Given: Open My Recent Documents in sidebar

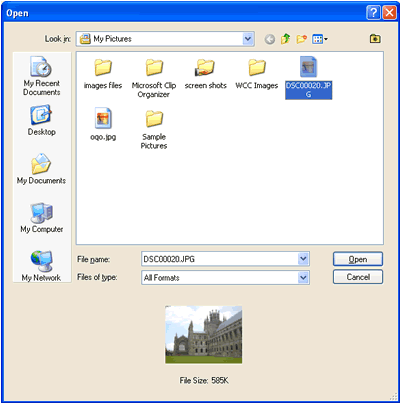Looking at the screenshot, I should [42, 76].
